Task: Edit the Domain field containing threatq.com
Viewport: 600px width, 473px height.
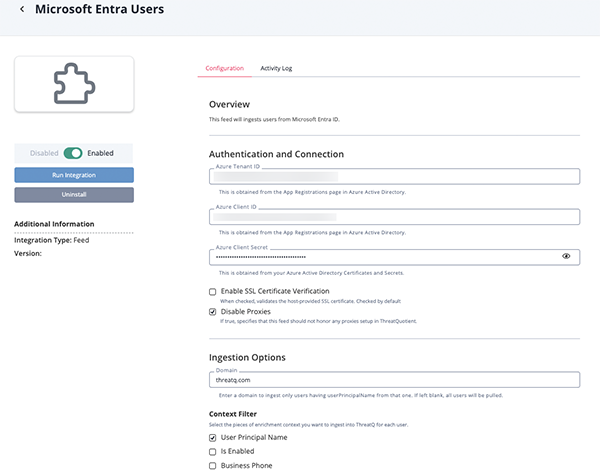Action: (394, 380)
